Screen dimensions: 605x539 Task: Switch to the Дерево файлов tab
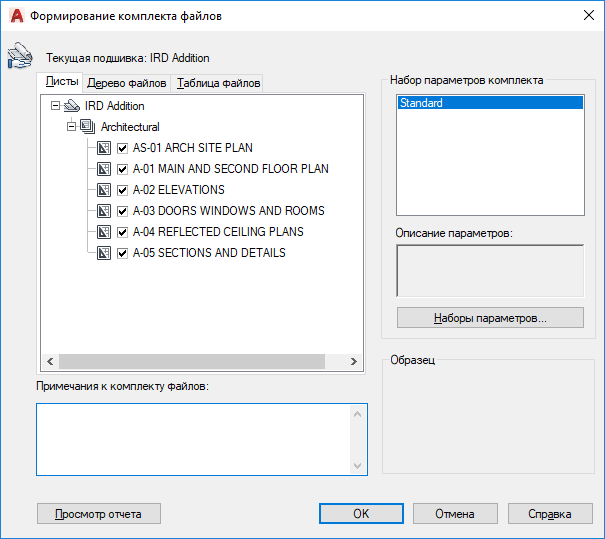pyautogui.click(x=126, y=83)
